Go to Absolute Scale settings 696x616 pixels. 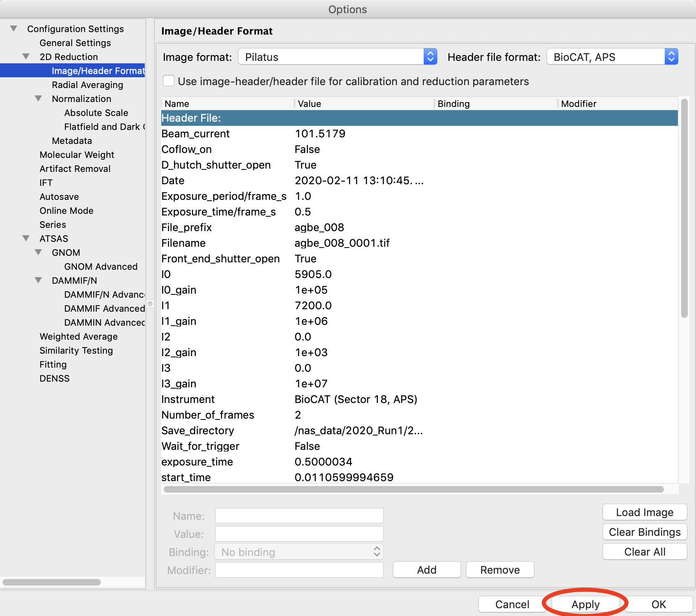point(96,113)
